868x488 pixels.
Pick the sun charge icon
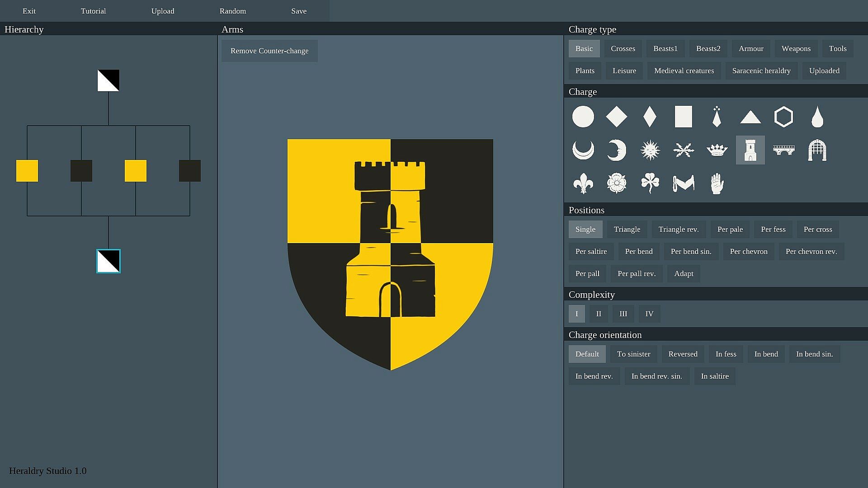(x=650, y=150)
